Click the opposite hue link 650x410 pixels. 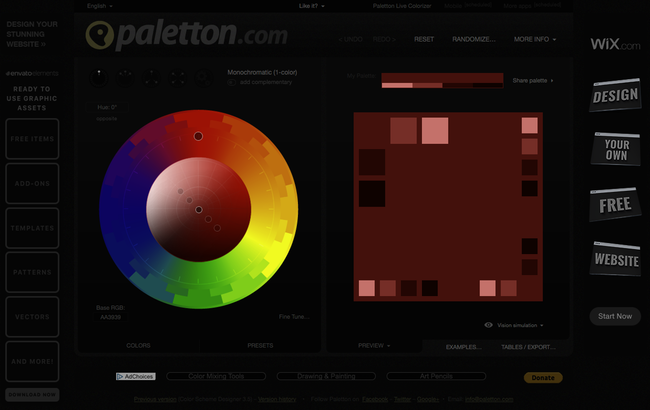(107, 119)
